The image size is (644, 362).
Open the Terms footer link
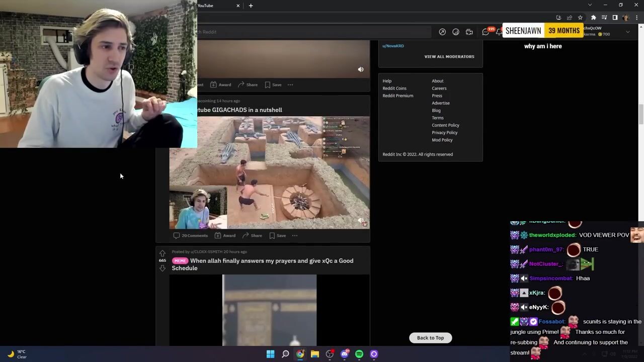[x=438, y=118]
